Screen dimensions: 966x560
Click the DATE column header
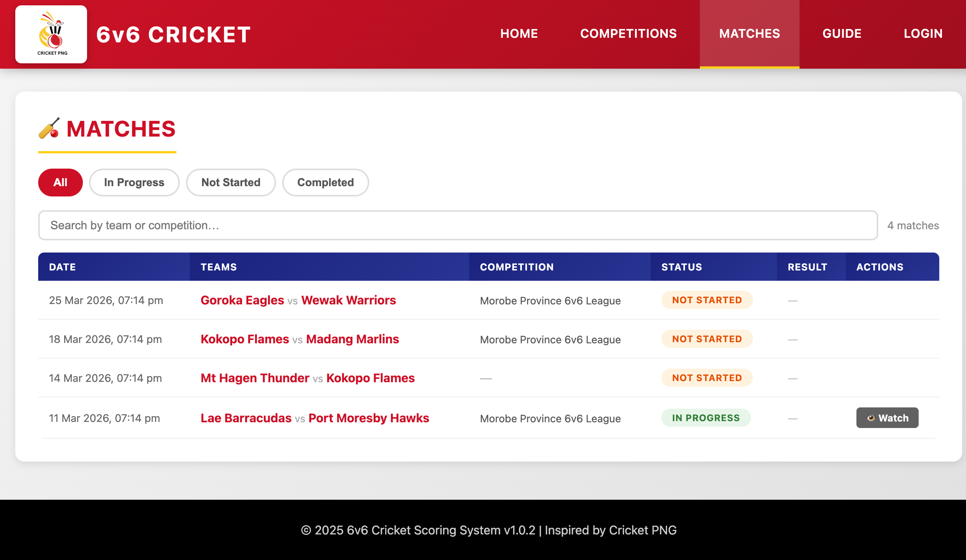[62, 267]
